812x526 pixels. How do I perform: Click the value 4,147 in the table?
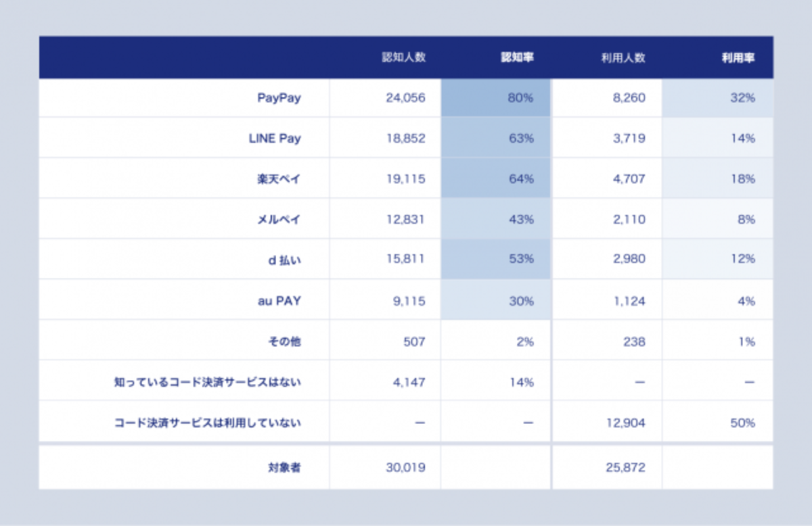tap(409, 382)
